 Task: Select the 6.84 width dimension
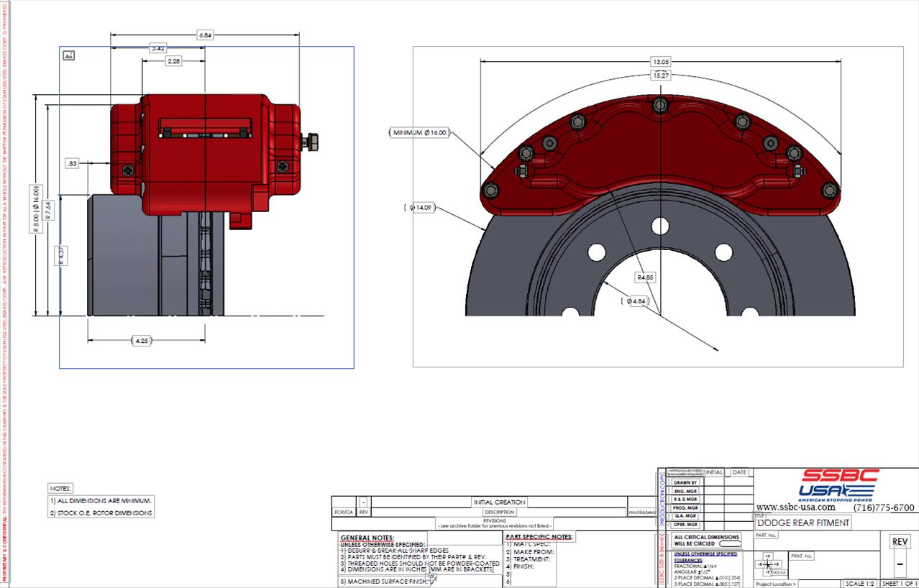205,35
